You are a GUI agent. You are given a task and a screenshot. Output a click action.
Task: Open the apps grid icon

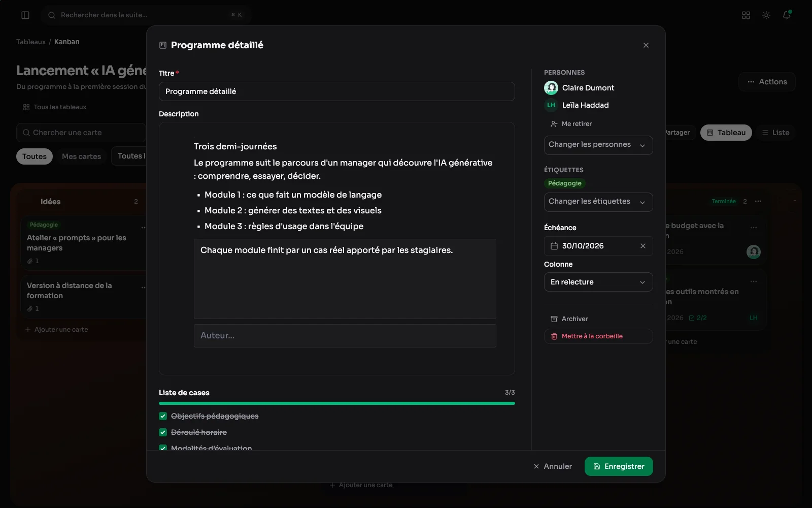click(746, 15)
